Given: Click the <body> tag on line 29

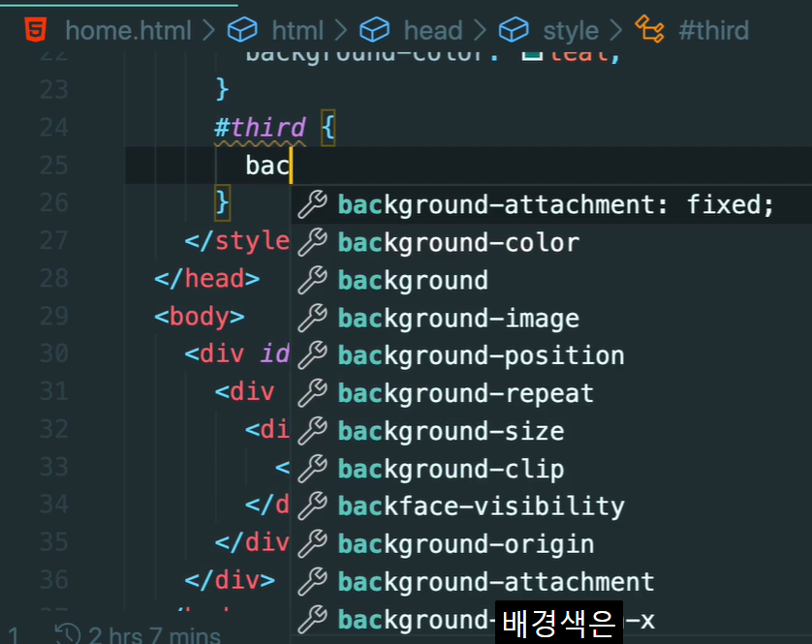Looking at the screenshot, I should 200,317.
